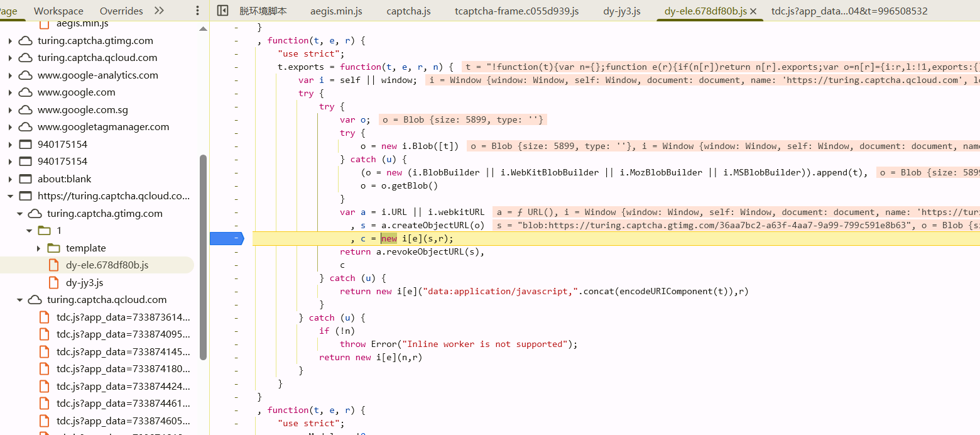Click file icon of tdc.js?app_data=733873614

[44, 317]
